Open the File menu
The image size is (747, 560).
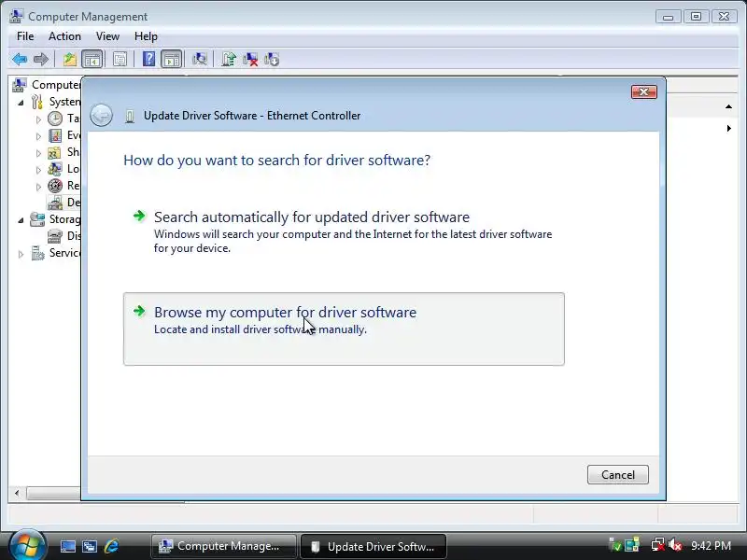(x=25, y=36)
